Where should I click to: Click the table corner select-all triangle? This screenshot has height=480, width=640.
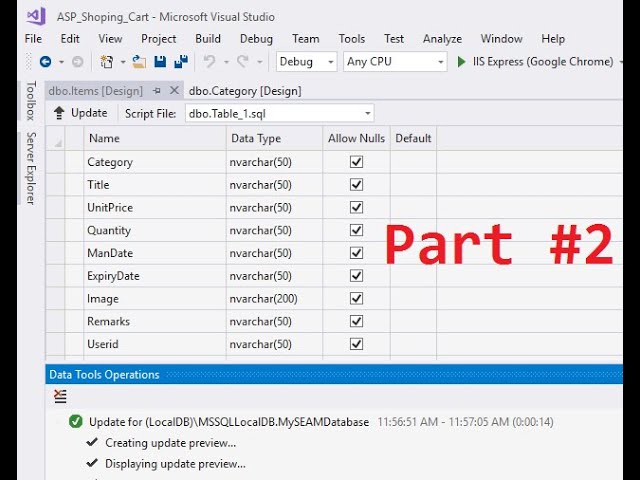click(x=58, y=143)
